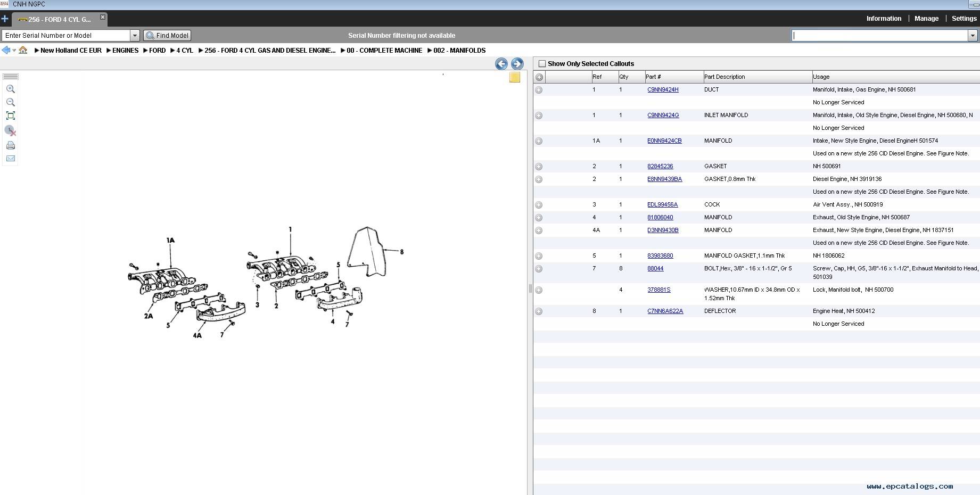Click the fit-to-window diagram icon
This screenshot has height=495, width=980.
10,115
